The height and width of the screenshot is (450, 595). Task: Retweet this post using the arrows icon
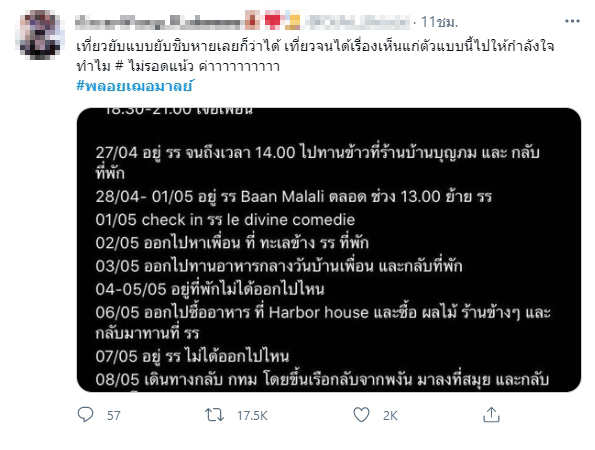tap(214, 415)
